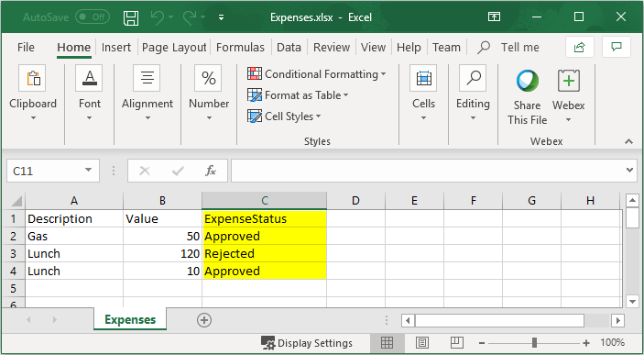Select the Rejected cell
This screenshot has height=355, width=644.
click(x=265, y=253)
